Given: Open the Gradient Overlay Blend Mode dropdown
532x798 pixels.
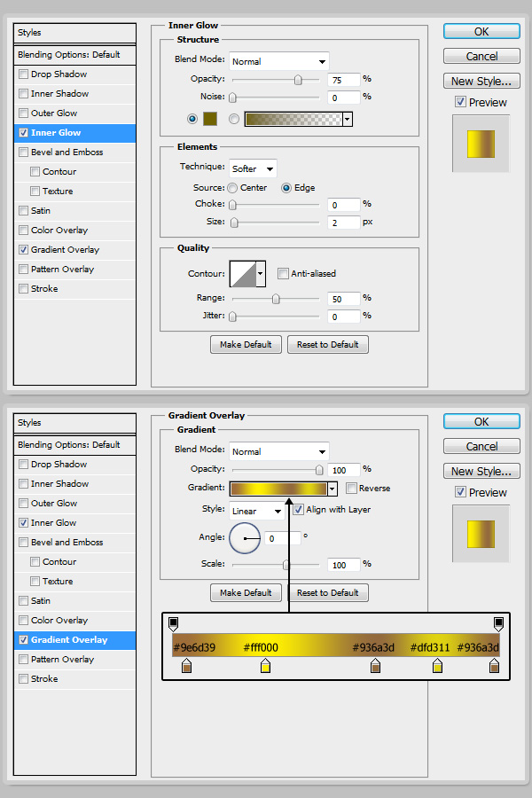Looking at the screenshot, I should (279, 452).
